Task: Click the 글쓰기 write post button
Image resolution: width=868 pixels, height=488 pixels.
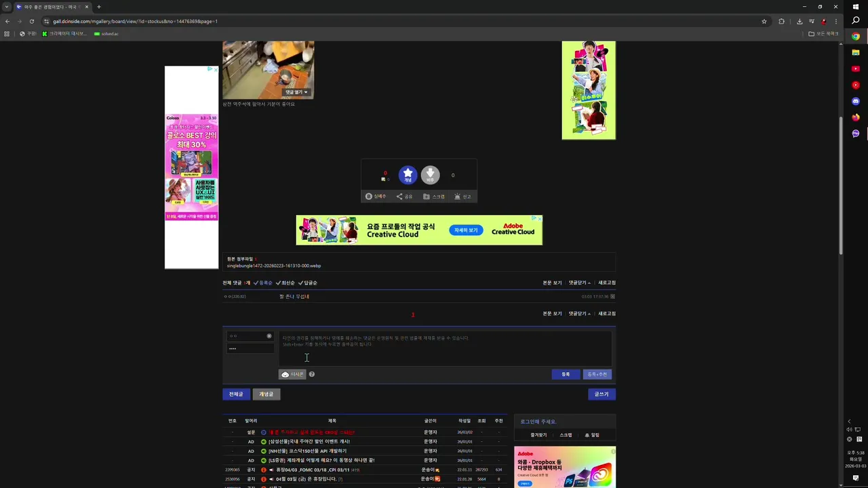Action: pyautogui.click(x=601, y=394)
